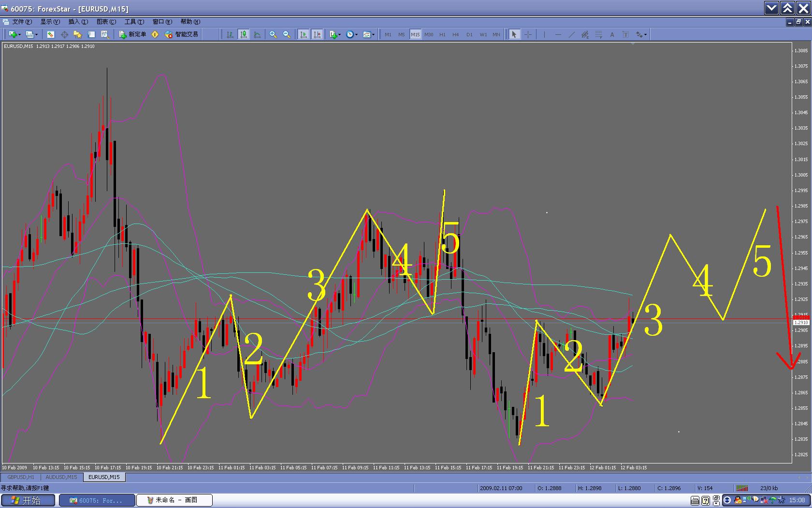Click the 智能交易 expert advisors button
Screen dimensions: 812x508
pos(182,34)
